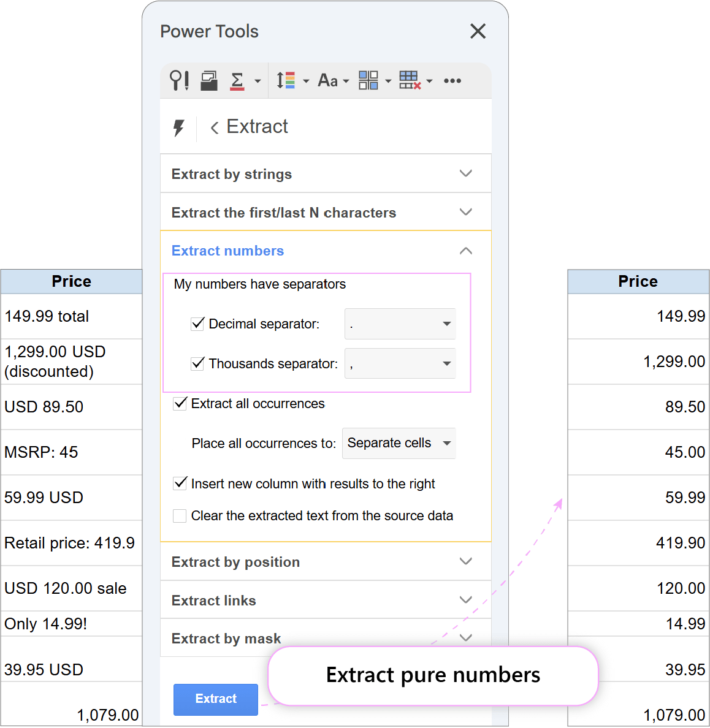Open the three-dots more tools menu
This screenshot has height=728, width=710.
pos(452,81)
